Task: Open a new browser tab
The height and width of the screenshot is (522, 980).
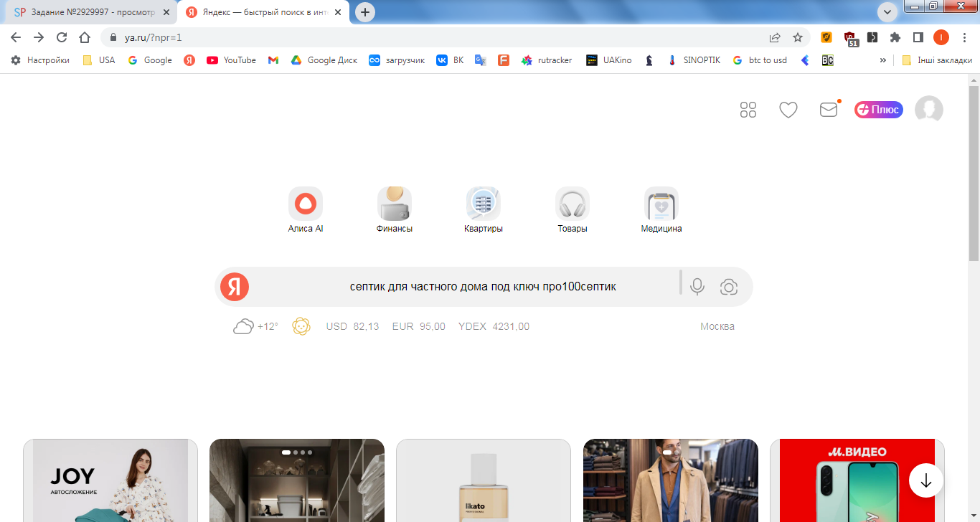Action: pos(365,12)
